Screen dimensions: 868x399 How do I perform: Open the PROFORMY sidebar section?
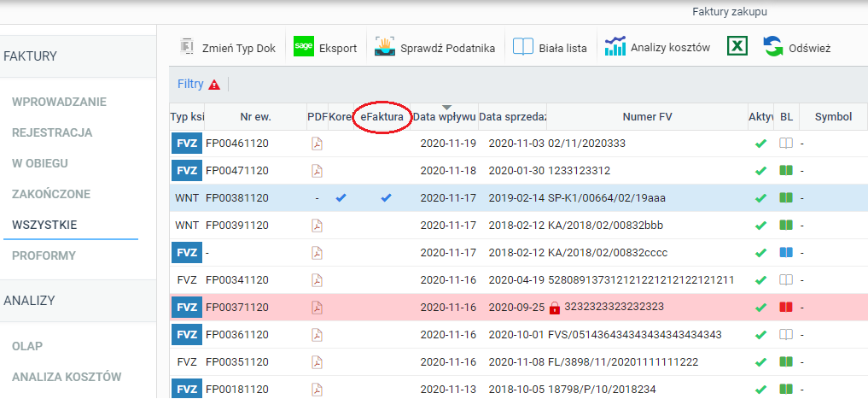(x=44, y=256)
